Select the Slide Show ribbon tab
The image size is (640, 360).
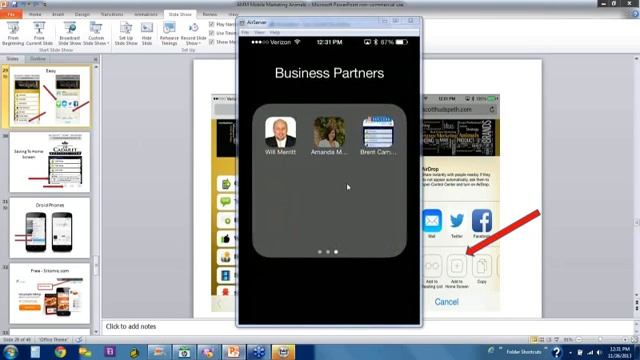[180, 14]
